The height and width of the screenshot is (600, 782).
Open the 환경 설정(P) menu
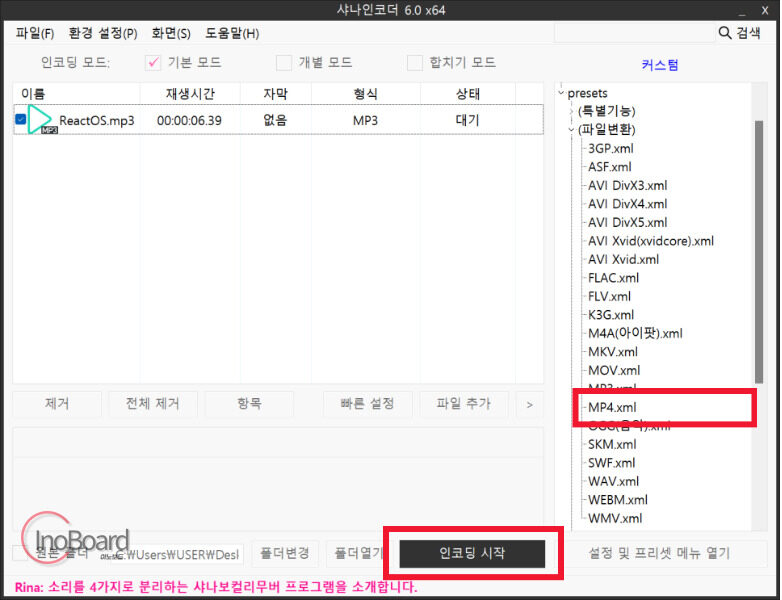click(103, 33)
